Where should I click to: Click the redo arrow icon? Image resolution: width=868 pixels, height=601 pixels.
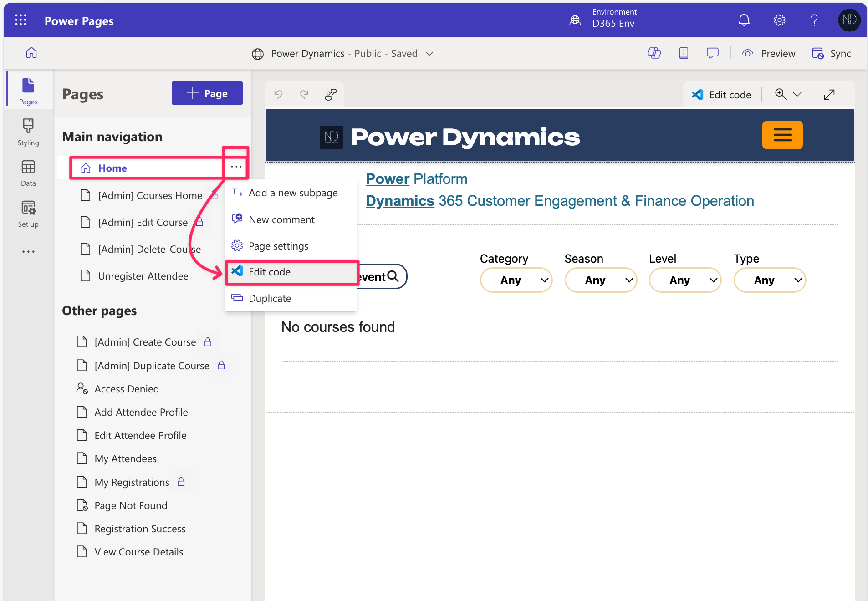coord(304,94)
